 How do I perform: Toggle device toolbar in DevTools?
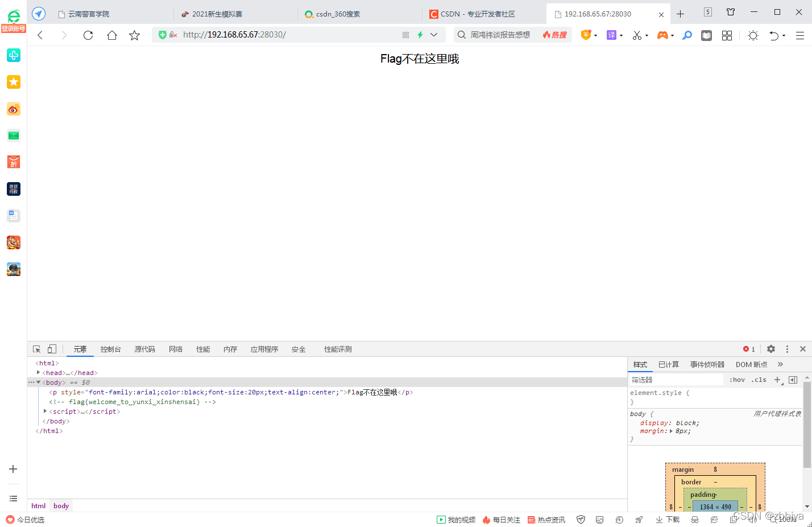coord(52,349)
